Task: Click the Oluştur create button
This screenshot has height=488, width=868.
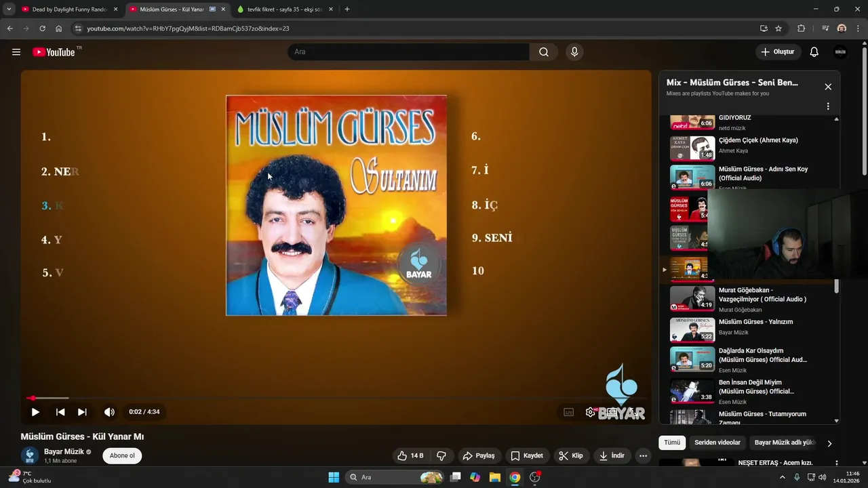Action: click(x=778, y=52)
